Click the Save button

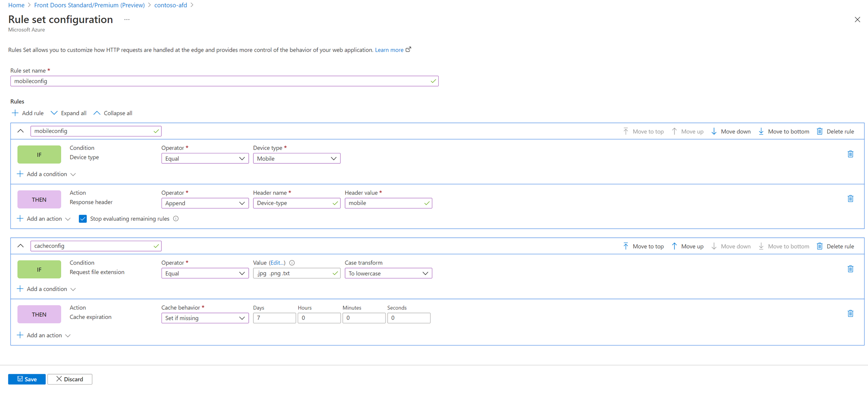click(27, 379)
